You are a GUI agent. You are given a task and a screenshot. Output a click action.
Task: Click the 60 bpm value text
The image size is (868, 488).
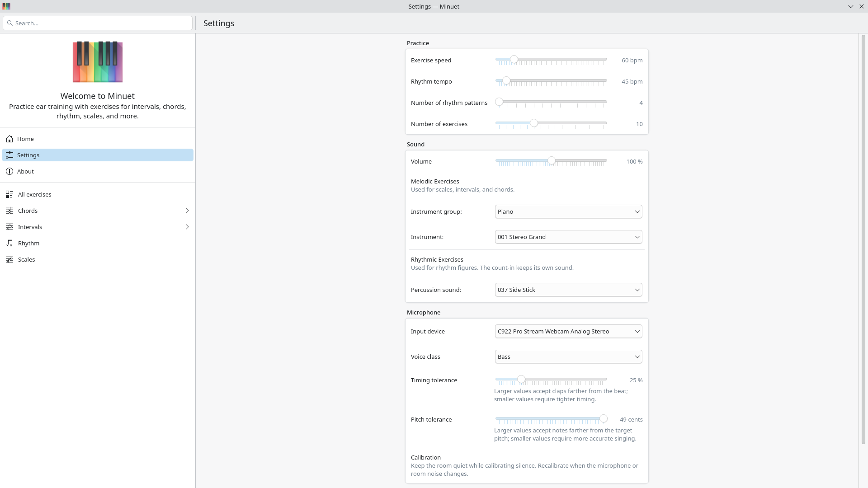(632, 60)
